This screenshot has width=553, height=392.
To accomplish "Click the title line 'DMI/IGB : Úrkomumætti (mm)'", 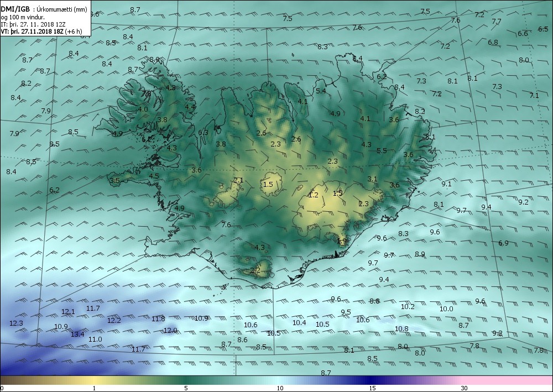I will pyautogui.click(x=44, y=9).
